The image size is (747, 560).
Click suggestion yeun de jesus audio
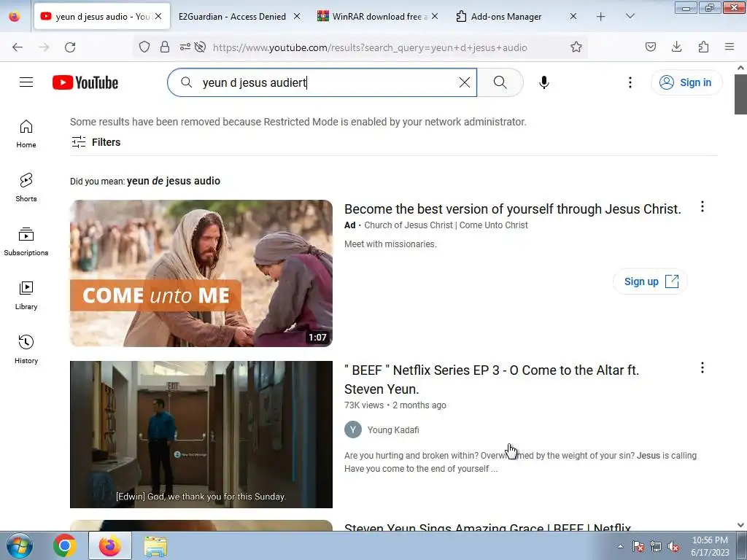coord(174,181)
